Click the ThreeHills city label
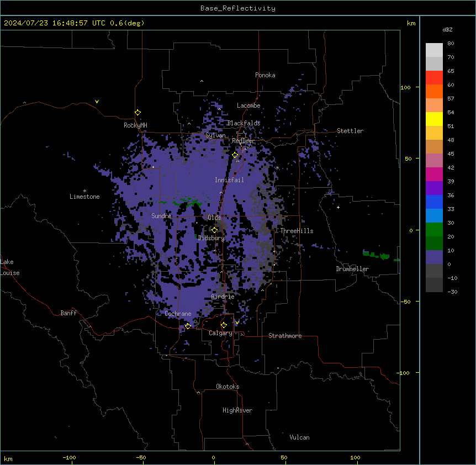The image size is (476, 465). (x=297, y=231)
